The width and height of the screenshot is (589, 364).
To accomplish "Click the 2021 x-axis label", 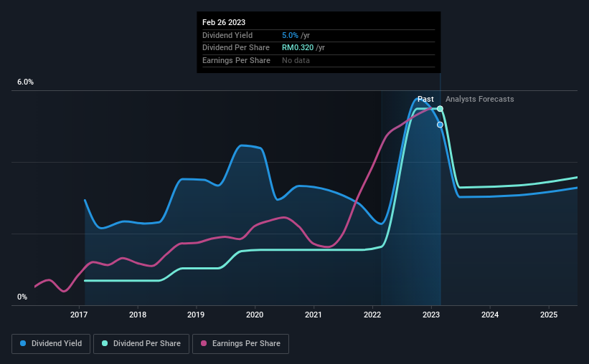I will (314, 315).
